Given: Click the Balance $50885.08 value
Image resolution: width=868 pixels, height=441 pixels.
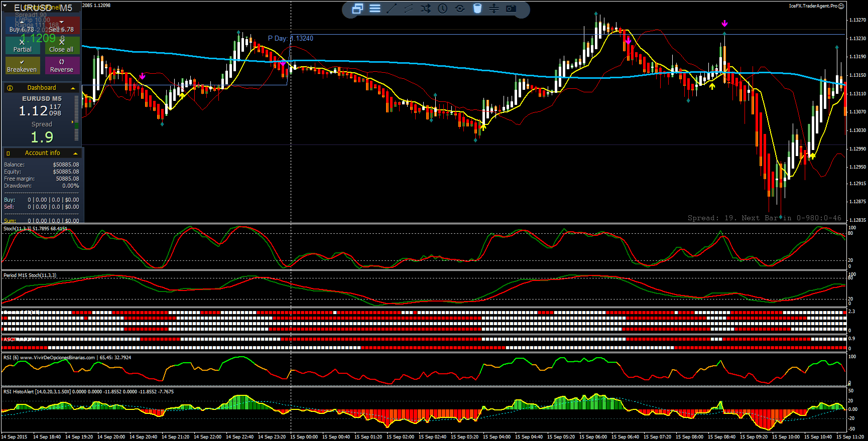Looking at the screenshot, I should [x=66, y=165].
